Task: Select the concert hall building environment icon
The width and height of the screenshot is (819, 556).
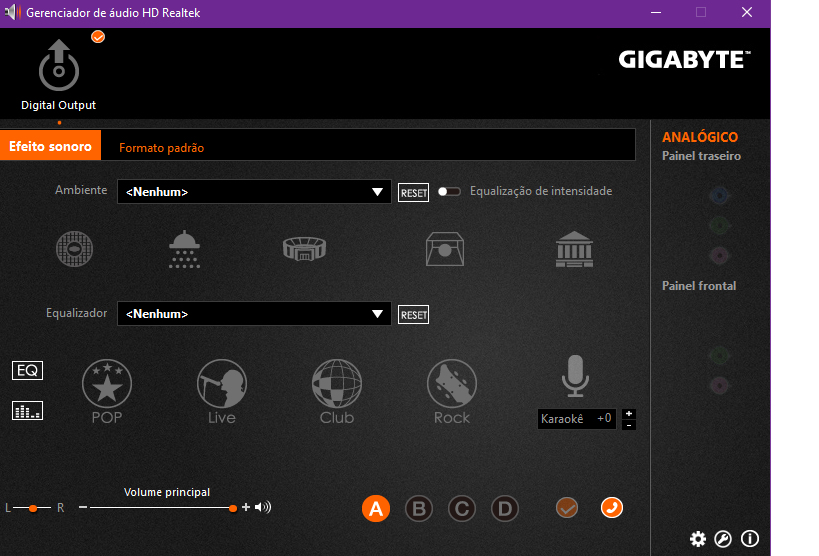Action: (574, 249)
